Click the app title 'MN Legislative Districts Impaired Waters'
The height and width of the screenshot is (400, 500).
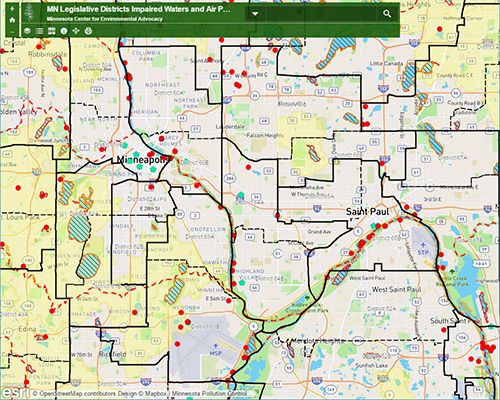pyautogui.click(x=138, y=9)
